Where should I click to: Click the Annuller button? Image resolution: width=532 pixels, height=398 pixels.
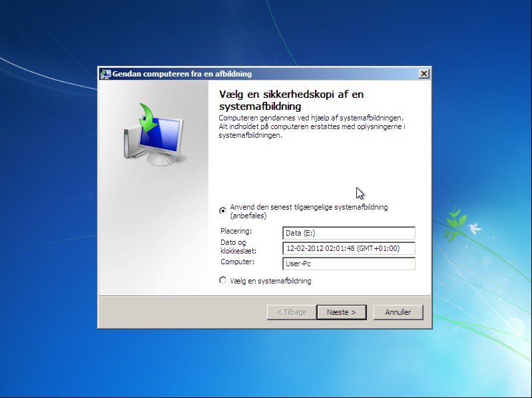pyautogui.click(x=398, y=312)
